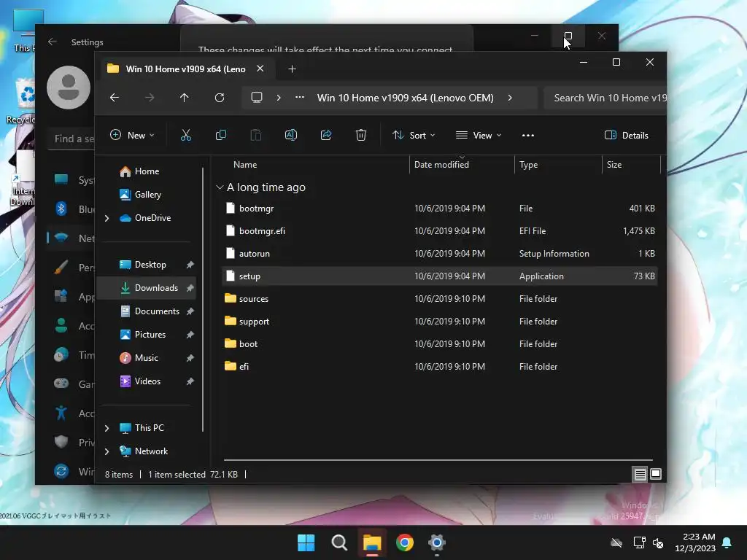Click the Paste clipboard icon
747x560 pixels.
256,135
